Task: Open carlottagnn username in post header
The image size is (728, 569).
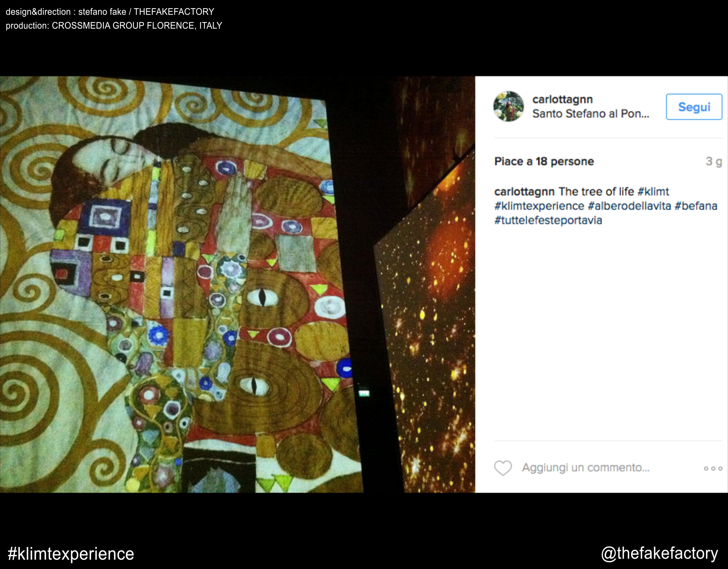Action: pos(562,99)
